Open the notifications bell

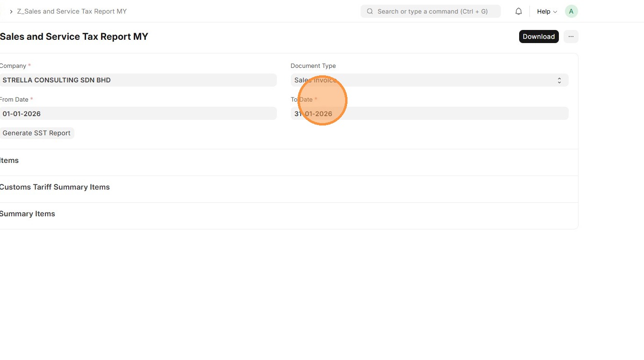pyautogui.click(x=519, y=11)
